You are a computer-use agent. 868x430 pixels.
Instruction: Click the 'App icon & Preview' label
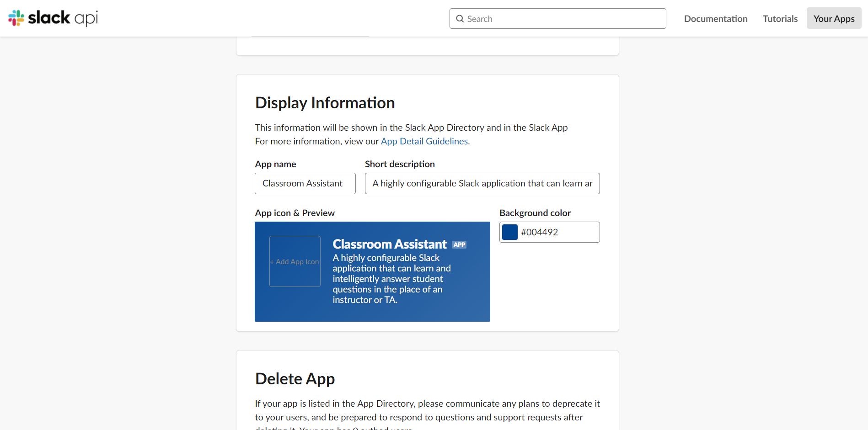pyautogui.click(x=295, y=213)
